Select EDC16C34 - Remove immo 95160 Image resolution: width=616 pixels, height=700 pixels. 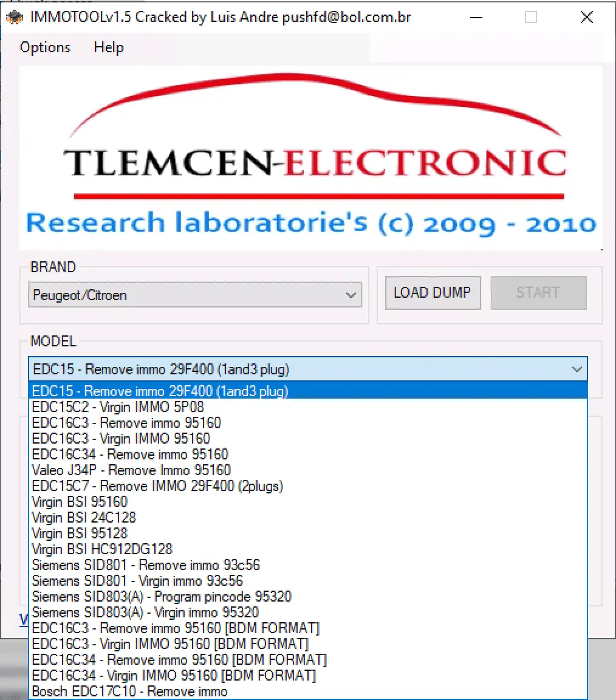307,455
